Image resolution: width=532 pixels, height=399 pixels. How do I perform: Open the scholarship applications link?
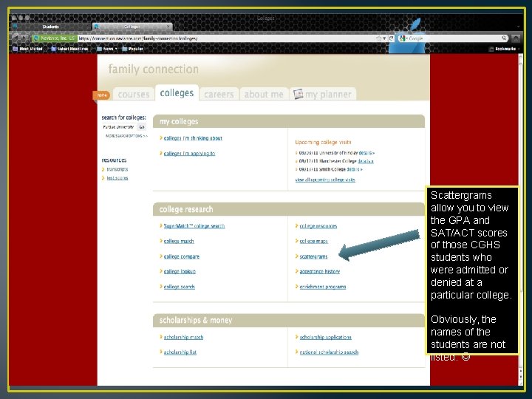(x=325, y=337)
